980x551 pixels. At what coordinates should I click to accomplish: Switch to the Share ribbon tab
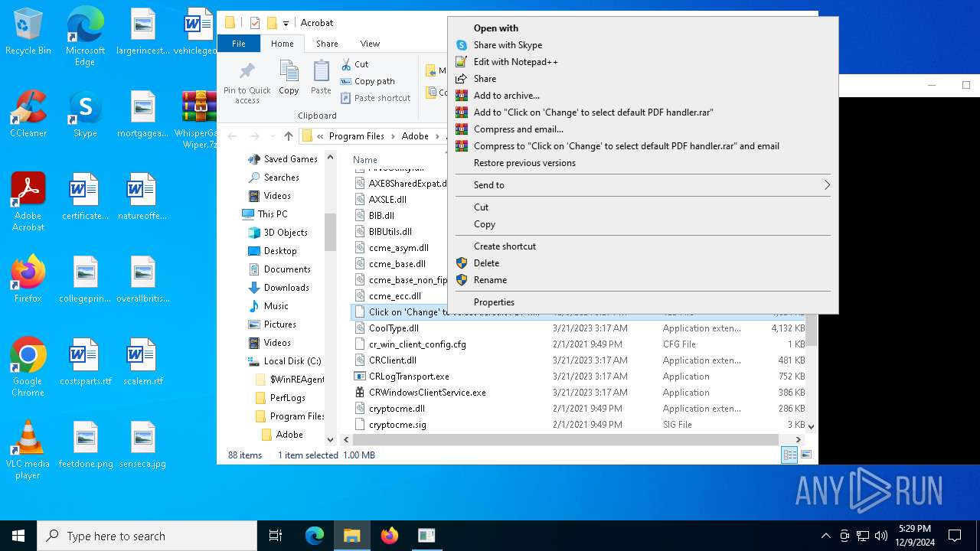[x=327, y=44]
